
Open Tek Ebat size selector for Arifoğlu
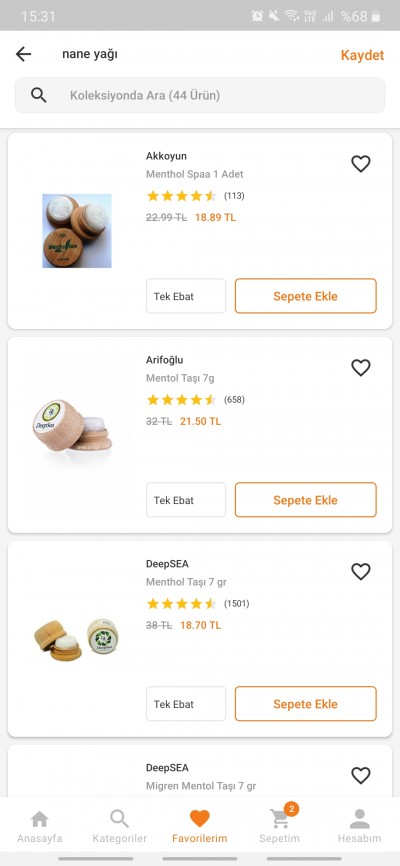click(x=186, y=500)
